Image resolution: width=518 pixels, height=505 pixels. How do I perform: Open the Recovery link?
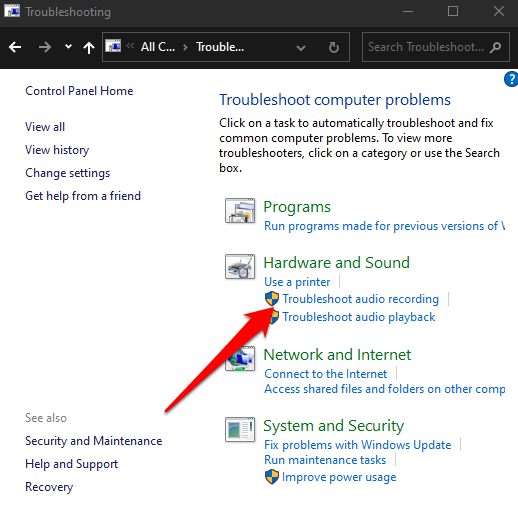point(49,487)
